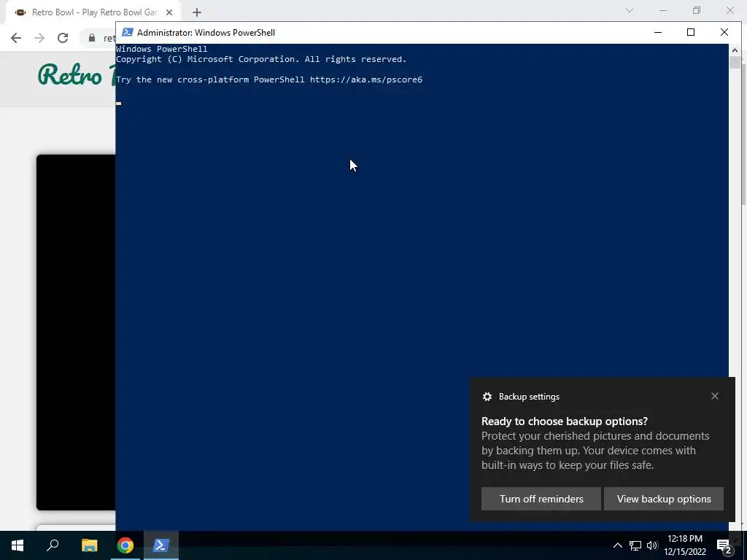Viewport: 747px width, 560px height.
Task: Show hidden system tray icons
Action: [x=617, y=545]
